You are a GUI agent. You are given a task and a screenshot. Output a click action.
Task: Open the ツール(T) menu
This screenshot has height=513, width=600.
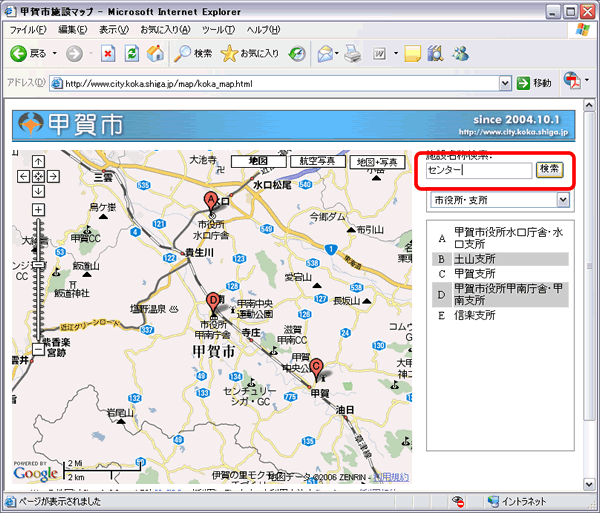pyautogui.click(x=218, y=30)
